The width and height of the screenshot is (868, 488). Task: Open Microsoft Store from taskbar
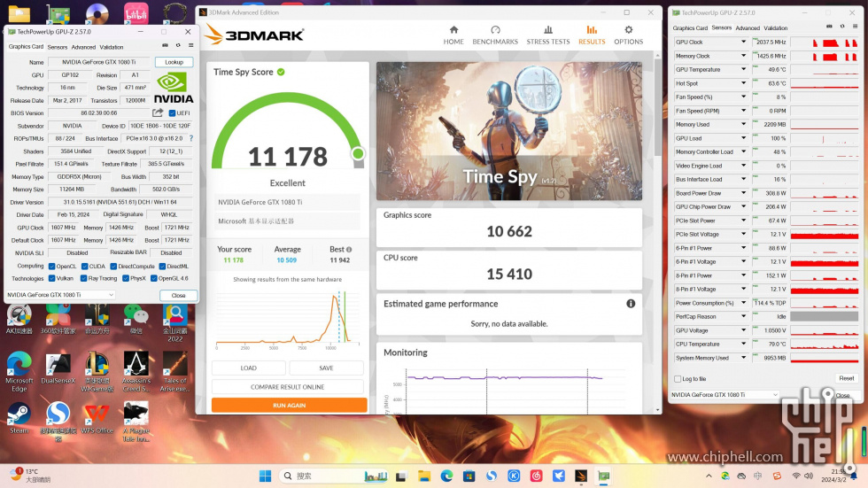[469, 476]
